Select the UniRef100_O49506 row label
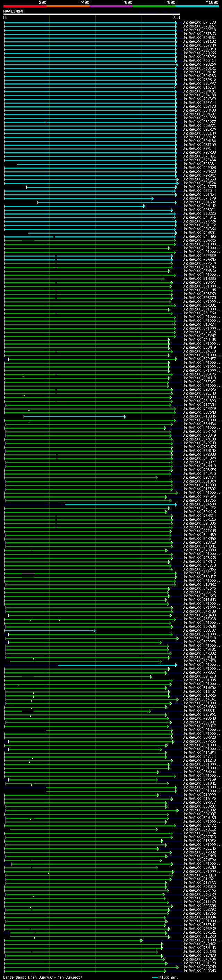Viewport: 222px width, 980px height. (x=199, y=168)
